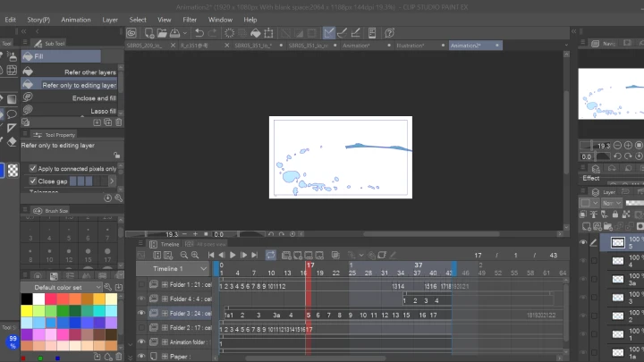Screen dimensions: 644x362
Task: Click the Scale/Rotate transform icon
Action: tap(268, 33)
